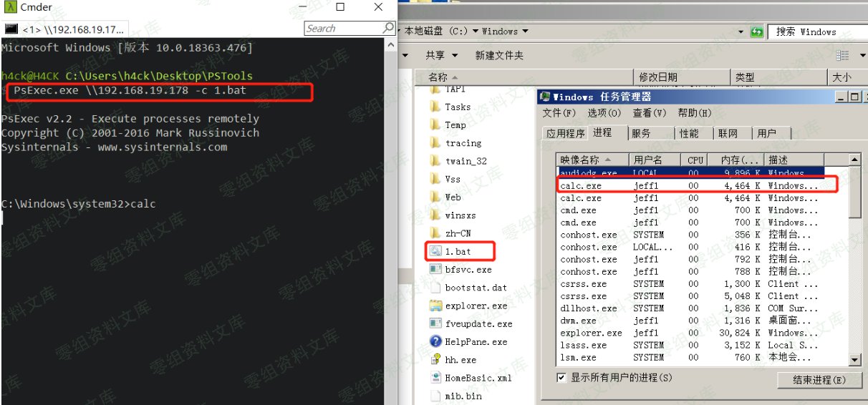Click the change view icon in Explorer toolbar

tap(843, 55)
